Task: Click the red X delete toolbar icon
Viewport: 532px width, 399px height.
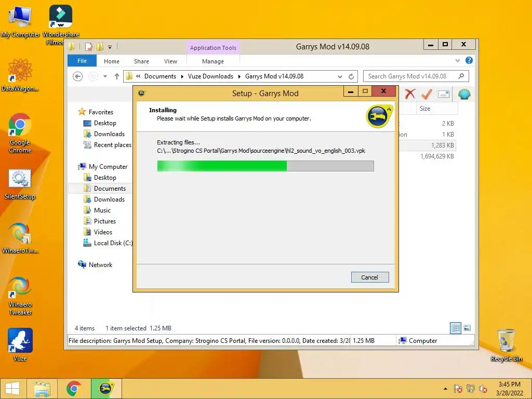Action: (x=410, y=94)
